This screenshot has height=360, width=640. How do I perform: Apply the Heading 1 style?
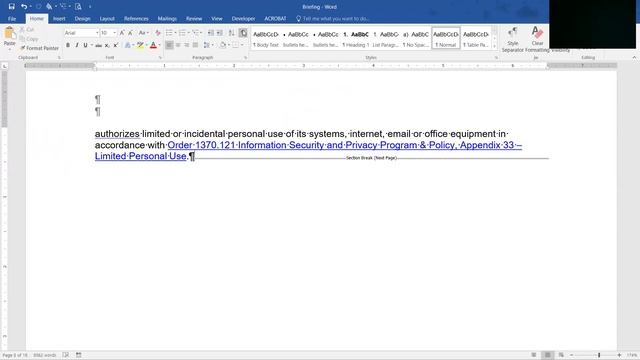[356, 39]
